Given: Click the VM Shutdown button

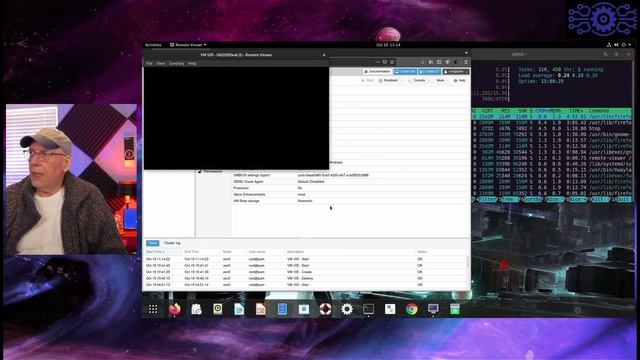Looking at the screenshot, I should coord(388,80).
